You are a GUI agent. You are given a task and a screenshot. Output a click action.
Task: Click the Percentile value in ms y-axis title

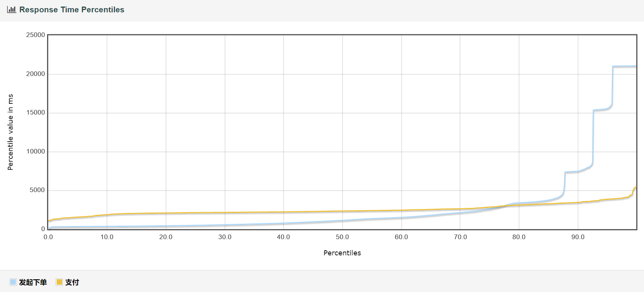tap(10, 132)
